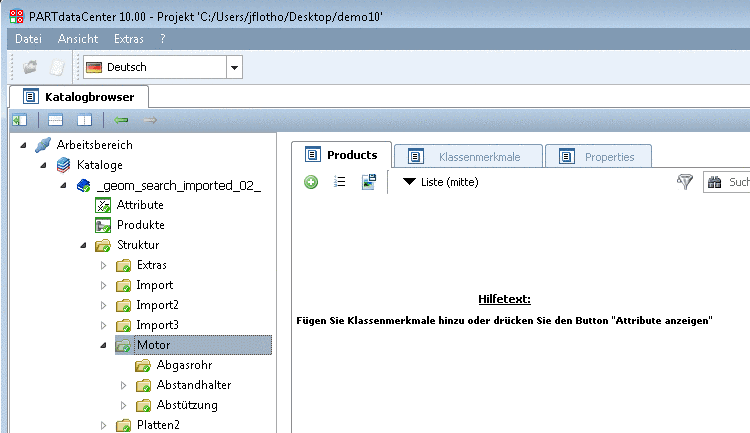
Task: Select the Katalogbrowser tab
Action: [x=79, y=97]
